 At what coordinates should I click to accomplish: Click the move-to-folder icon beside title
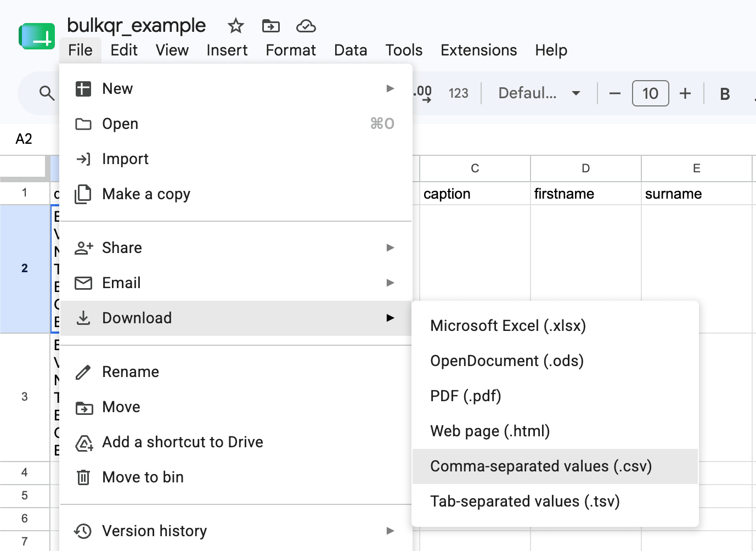271,25
